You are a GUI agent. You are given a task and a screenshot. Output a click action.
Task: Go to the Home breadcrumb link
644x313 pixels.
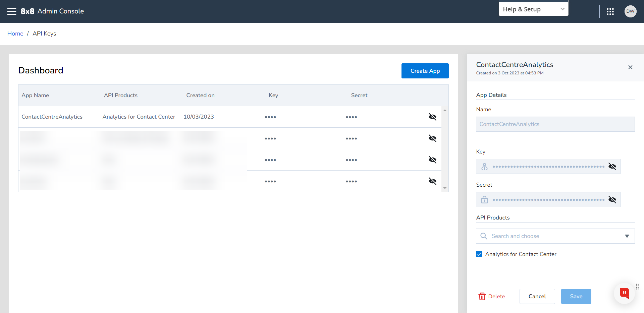click(x=15, y=34)
